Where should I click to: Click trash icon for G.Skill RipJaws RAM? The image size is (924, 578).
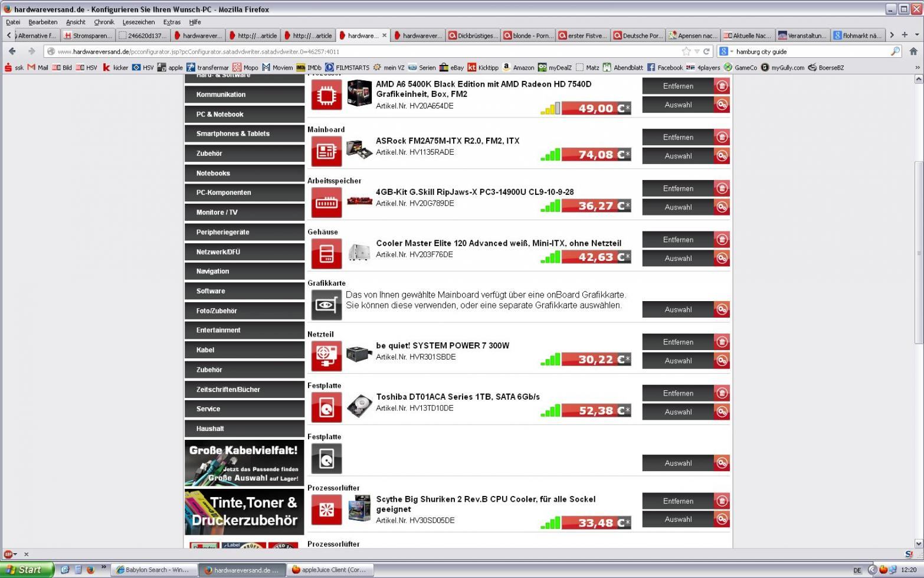pos(722,188)
